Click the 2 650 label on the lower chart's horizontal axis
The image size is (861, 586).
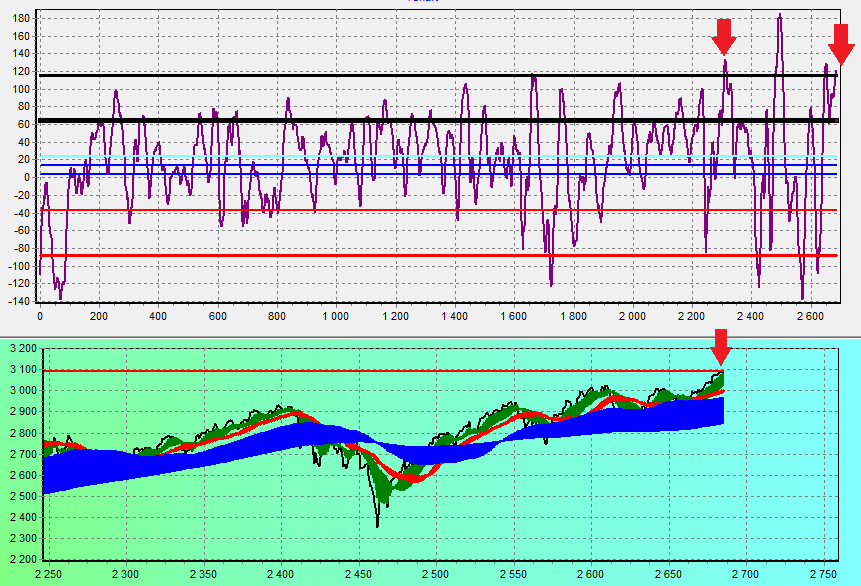coord(668,574)
